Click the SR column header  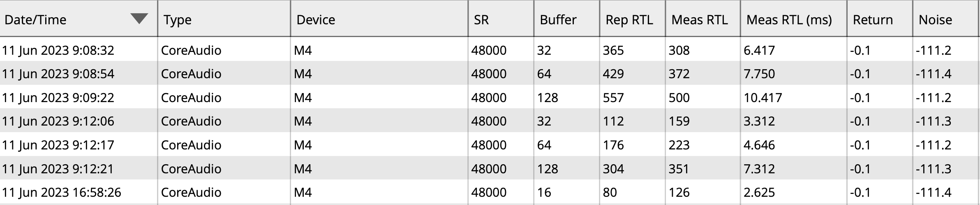click(481, 20)
